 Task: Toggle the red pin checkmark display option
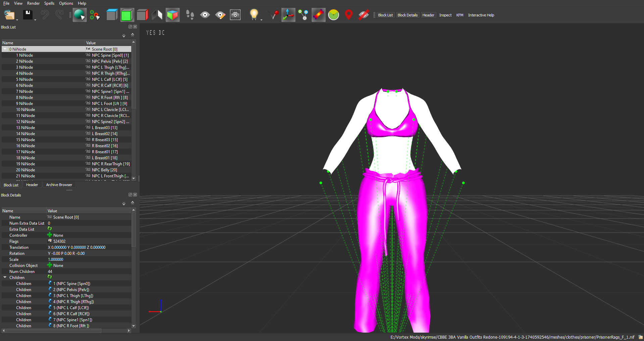pyautogui.click(x=274, y=15)
